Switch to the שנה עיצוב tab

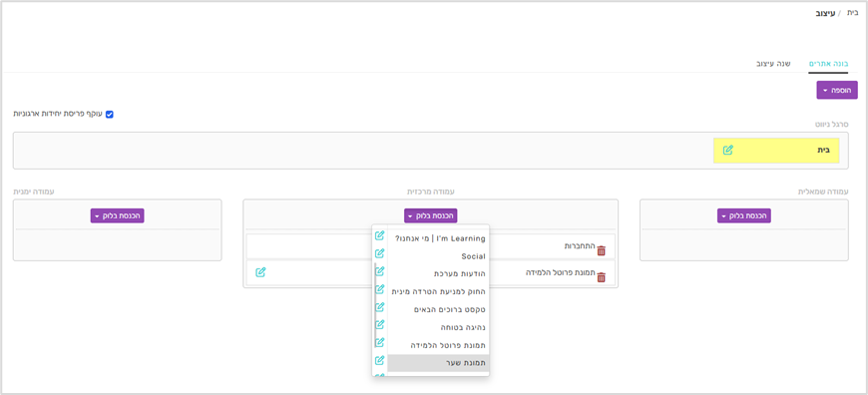point(773,64)
